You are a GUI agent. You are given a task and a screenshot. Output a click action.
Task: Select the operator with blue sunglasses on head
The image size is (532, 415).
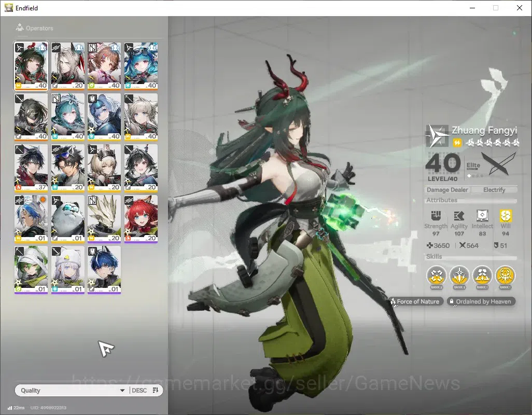point(68,168)
